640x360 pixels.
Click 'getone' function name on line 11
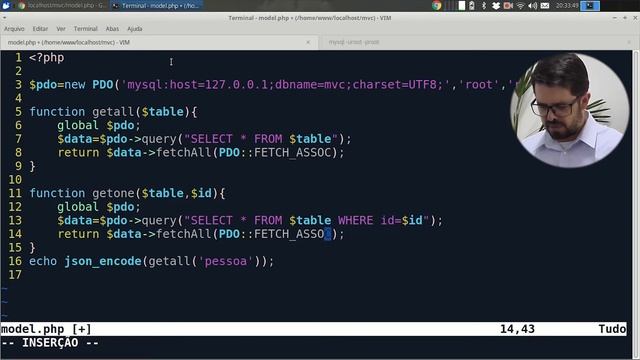point(113,193)
